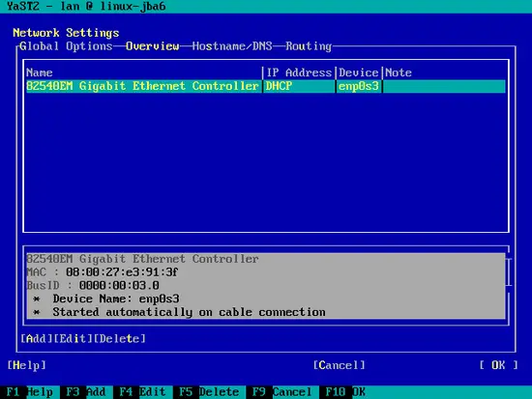Click the [Delete] button

119,338
